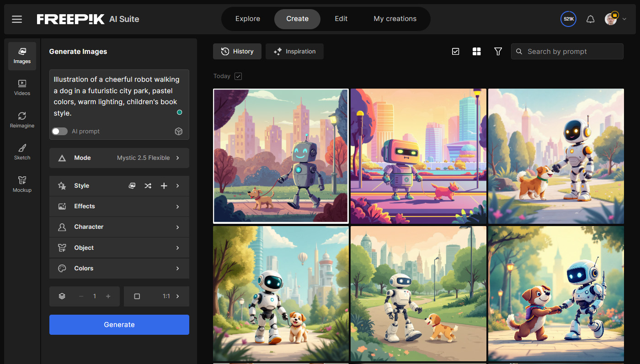Show the History view
Screen dimensions: 640x364
click(237, 52)
